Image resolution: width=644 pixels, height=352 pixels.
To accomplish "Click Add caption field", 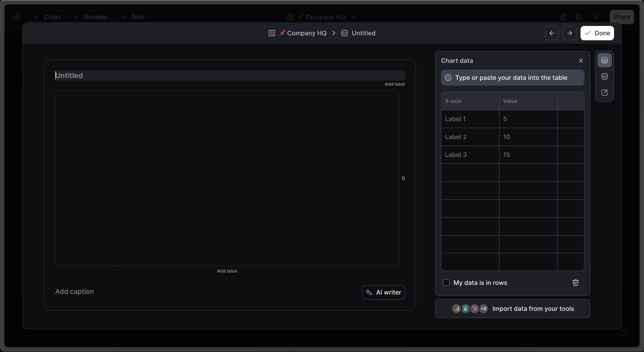I will tap(74, 291).
